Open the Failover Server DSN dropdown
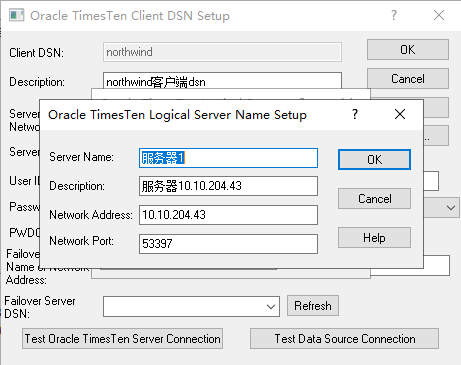The image size is (461, 365). 271,306
